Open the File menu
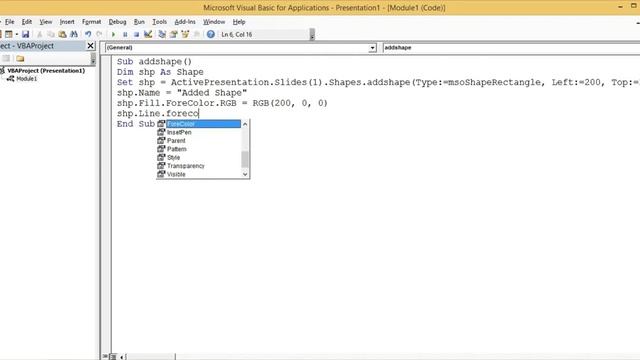Screen dimensions: 640x360 [9, 22]
